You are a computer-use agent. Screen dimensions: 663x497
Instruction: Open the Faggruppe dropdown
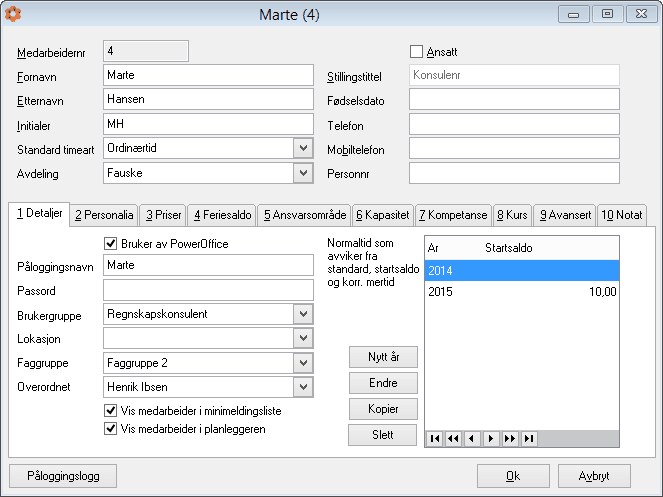tap(303, 363)
